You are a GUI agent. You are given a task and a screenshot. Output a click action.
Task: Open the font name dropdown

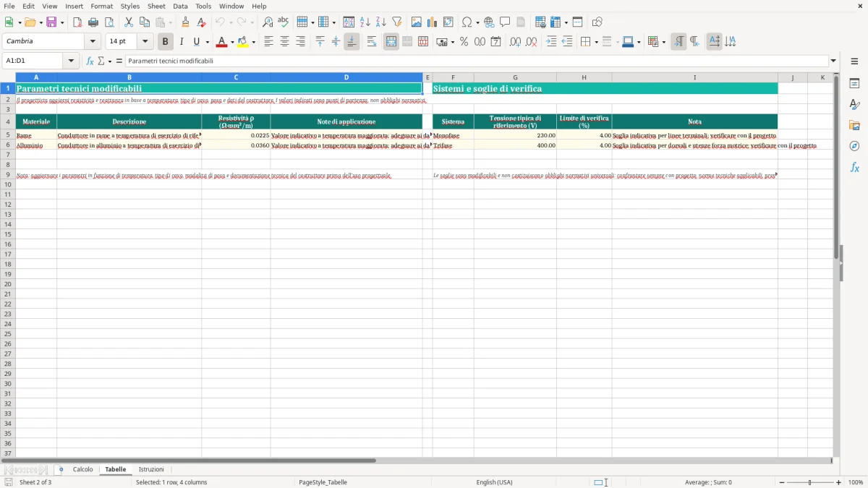click(x=93, y=42)
